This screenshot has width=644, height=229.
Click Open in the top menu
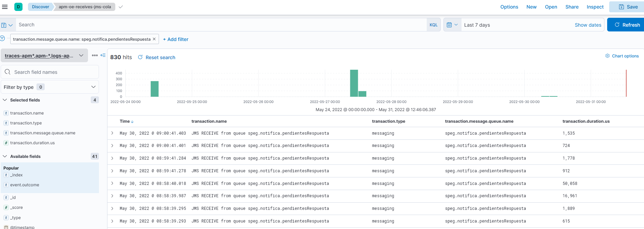(551, 7)
